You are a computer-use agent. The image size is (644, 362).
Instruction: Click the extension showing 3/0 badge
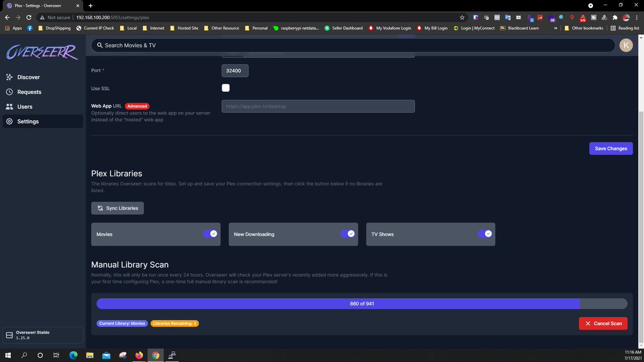tap(583, 18)
